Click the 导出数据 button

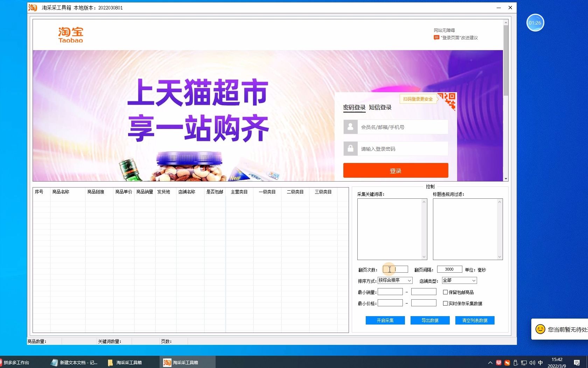[430, 320]
